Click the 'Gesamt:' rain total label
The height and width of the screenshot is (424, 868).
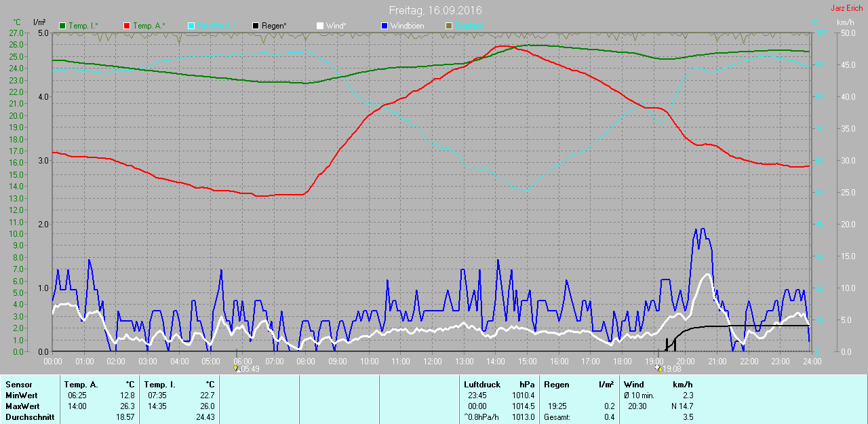tap(557, 417)
